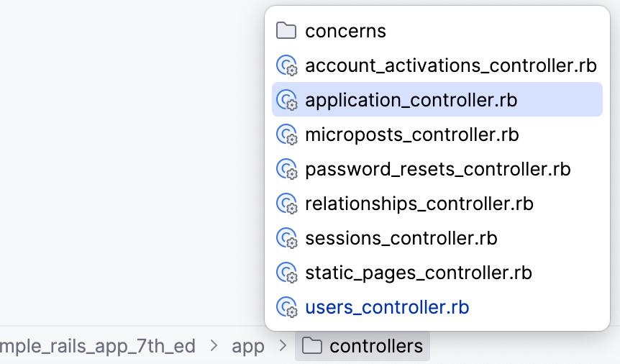This screenshot has width=620, height=364.
Task: Open the concerns folder entry
Action: click(x=345, y=31)
